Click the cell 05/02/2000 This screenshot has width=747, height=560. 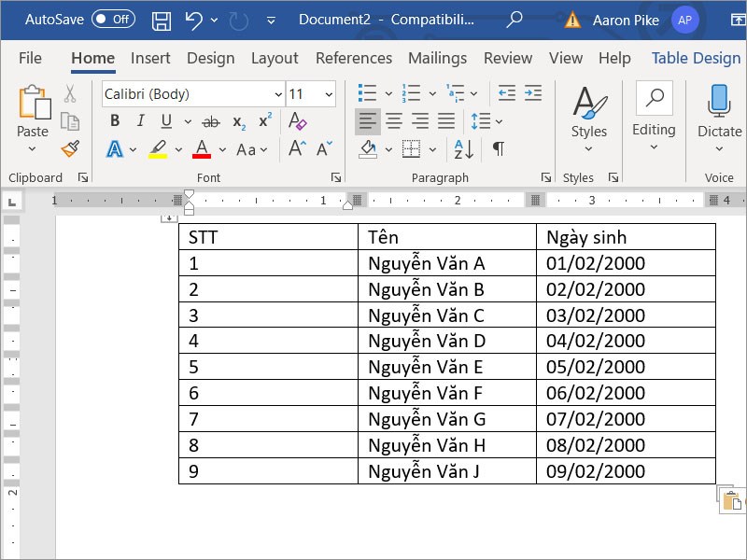[x=626, y=367]
